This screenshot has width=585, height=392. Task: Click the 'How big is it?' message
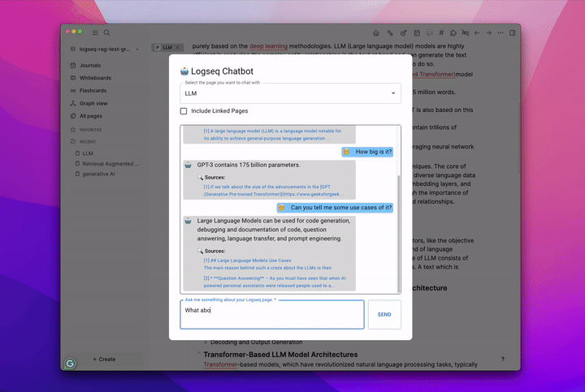(367, 152)
